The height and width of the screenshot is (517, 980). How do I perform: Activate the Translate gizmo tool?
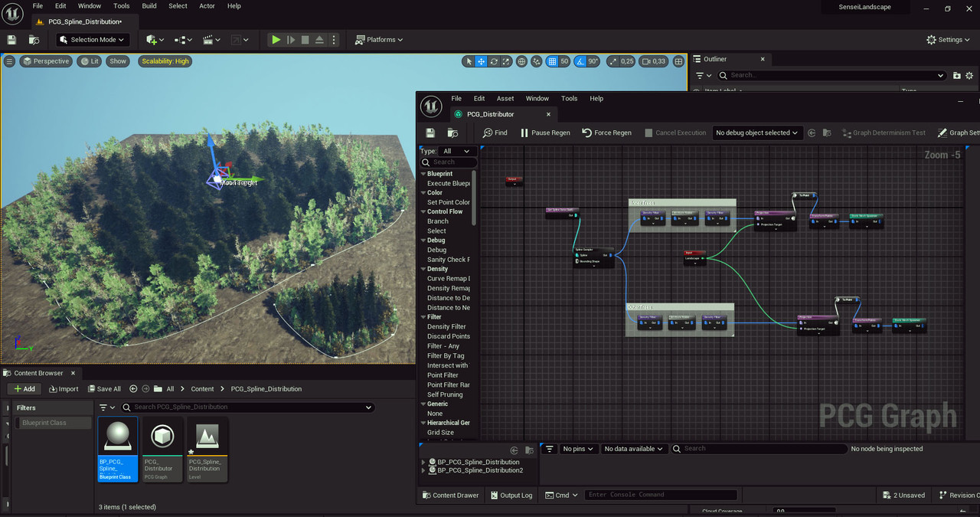pos(481,61)
